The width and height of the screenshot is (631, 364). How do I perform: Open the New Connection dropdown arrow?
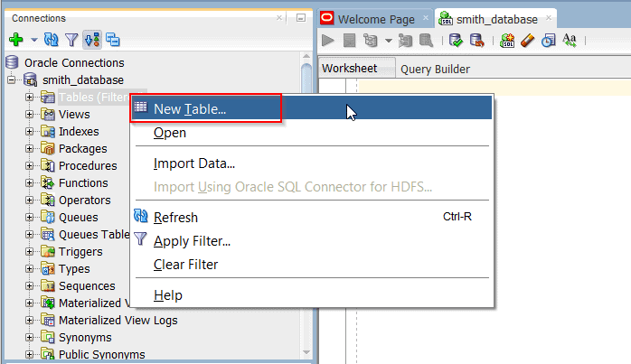pyautogui.click(x=34, y=40)
